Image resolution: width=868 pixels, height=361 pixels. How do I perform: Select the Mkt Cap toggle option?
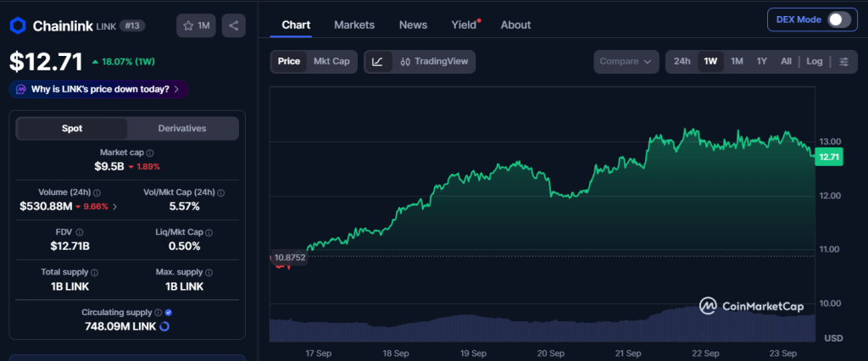click(331, 62)
